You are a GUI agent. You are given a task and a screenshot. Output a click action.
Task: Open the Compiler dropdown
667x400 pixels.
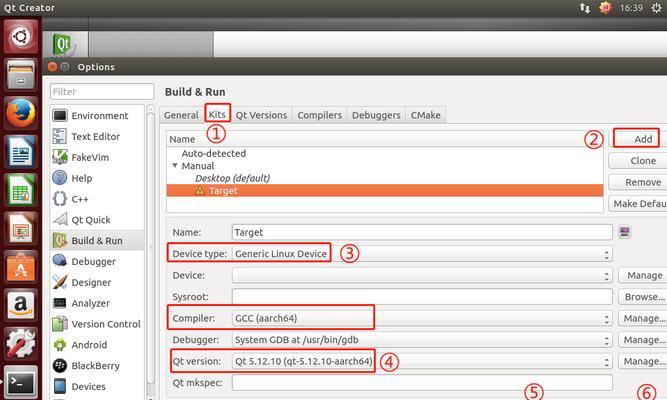(422, 318)
